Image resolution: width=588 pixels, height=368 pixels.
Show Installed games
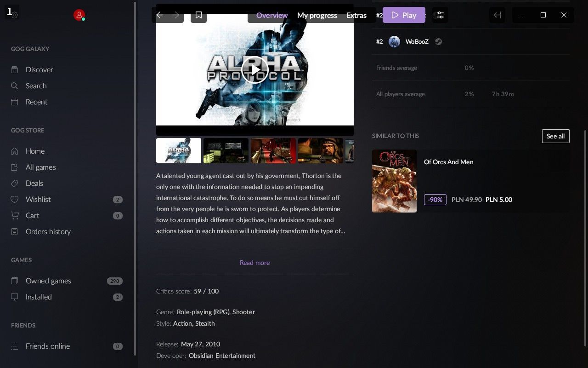click(38, 297)
